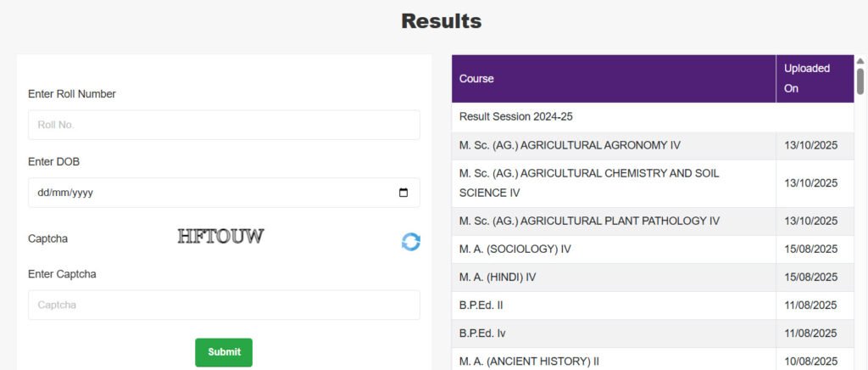
Task: Refresh the captcha image
Action: click(x=411, y=242)
